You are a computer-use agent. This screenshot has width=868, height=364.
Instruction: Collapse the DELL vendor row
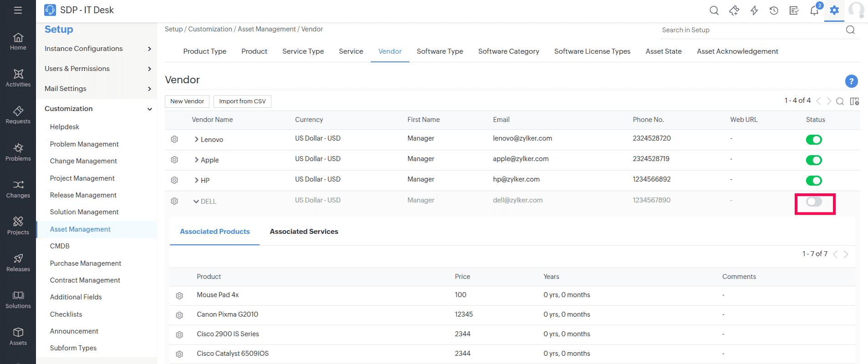(196, 201)
